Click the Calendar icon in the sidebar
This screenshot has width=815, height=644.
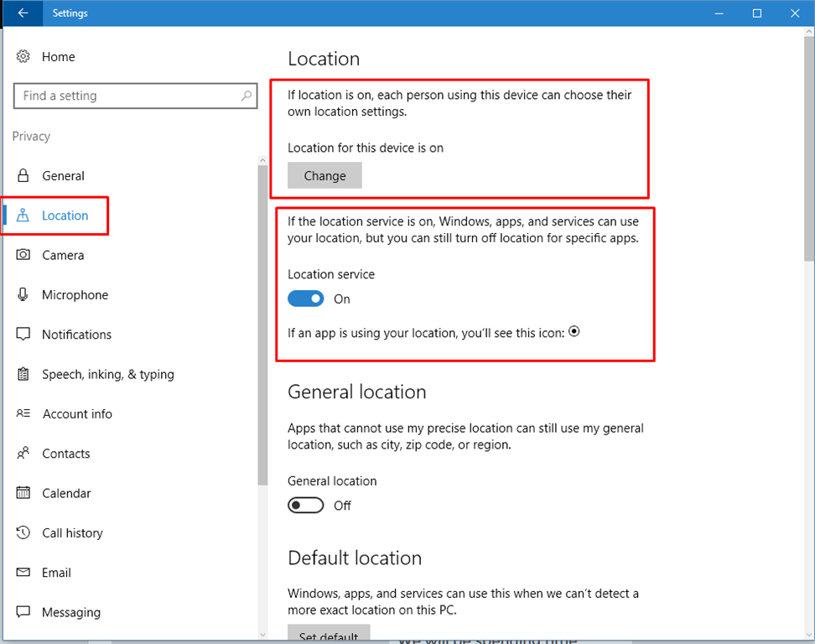click(23, 493)
